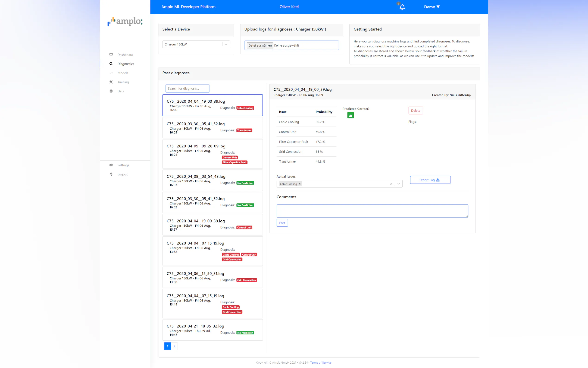This screenshot has width=588, height=368.
Task: Click the Training tools icon in sidebar
Action: point(111,82)
